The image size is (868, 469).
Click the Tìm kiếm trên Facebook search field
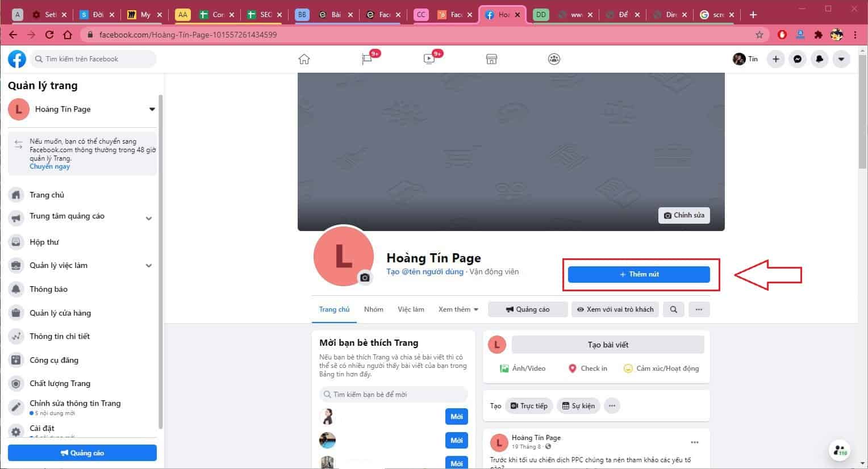(94, 59)
